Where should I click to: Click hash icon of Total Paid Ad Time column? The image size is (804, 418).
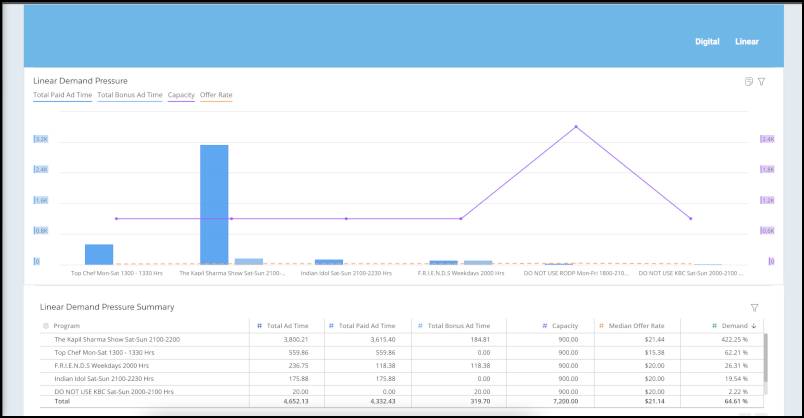click(x=331, y=326)
